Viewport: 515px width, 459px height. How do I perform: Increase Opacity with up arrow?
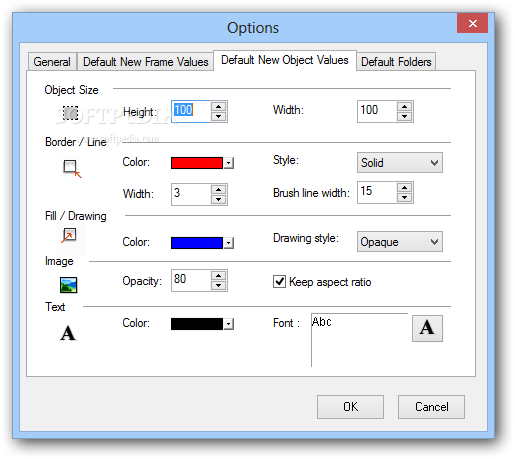(x=219, y=276)
